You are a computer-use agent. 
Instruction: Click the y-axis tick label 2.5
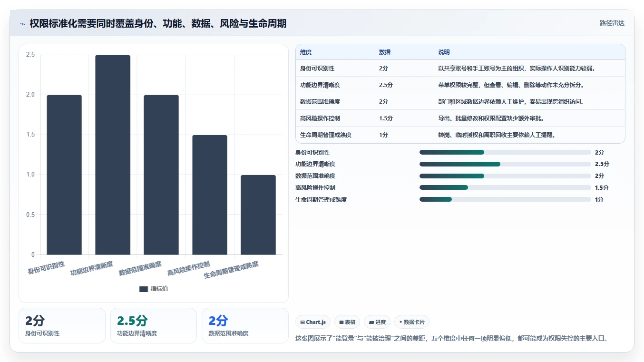[30, 55]
